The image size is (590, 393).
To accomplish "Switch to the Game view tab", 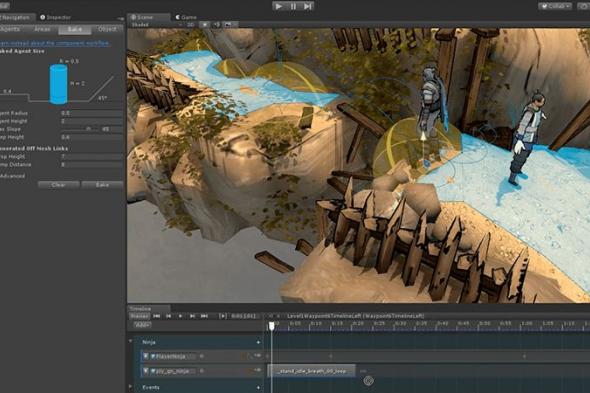I will click(x=186, y=17).
